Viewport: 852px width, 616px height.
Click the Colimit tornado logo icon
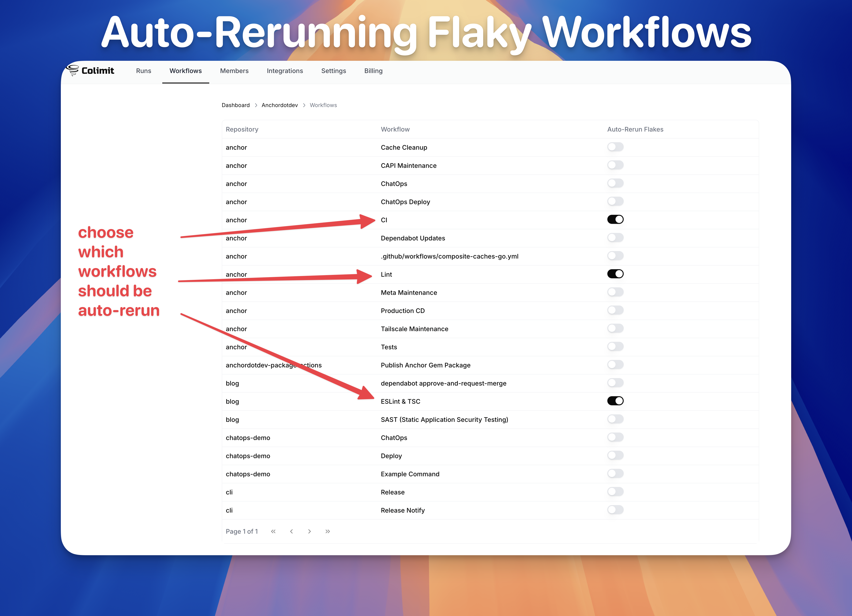[72, 70]
